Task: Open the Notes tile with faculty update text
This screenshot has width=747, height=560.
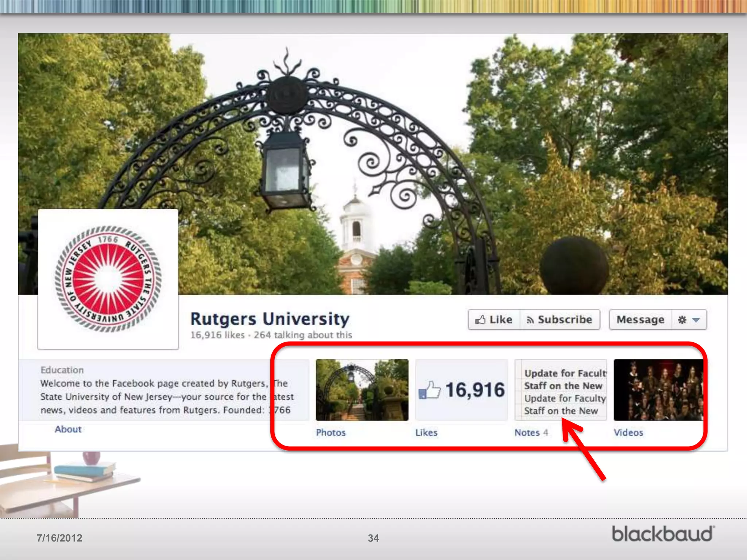Action: (561, 390)
